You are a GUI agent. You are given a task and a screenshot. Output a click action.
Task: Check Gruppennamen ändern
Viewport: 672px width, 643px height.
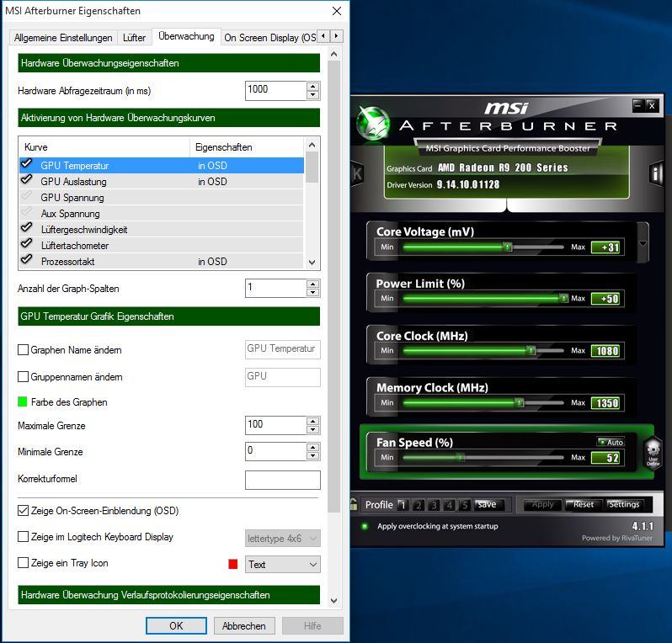pos(23,377)
